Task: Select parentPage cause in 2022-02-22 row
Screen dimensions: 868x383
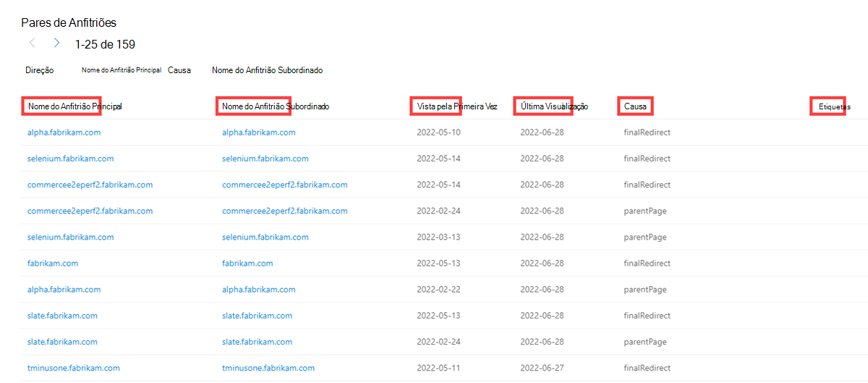Action: (x=645, y=289)
